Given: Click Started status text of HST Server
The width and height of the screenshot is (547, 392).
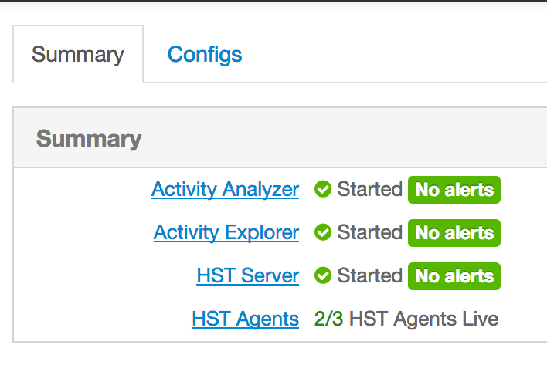Looking at the screenshot, I should tap(369, 275).
